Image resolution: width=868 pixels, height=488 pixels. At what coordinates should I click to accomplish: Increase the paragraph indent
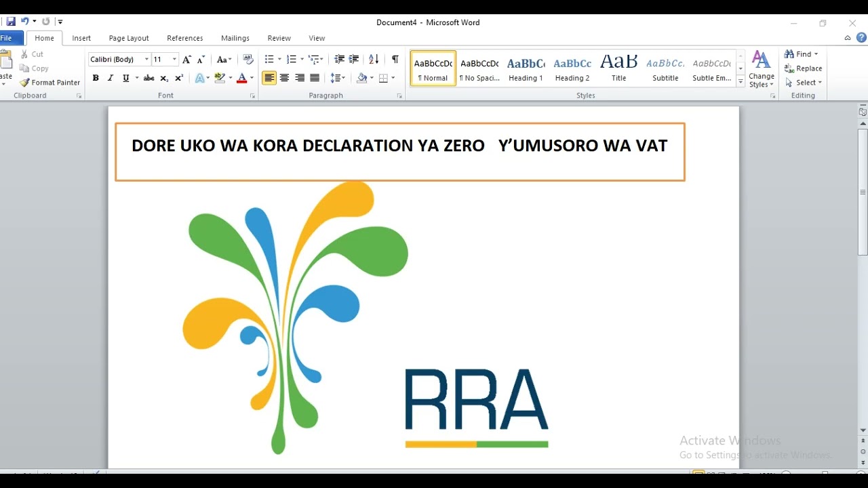353,60
